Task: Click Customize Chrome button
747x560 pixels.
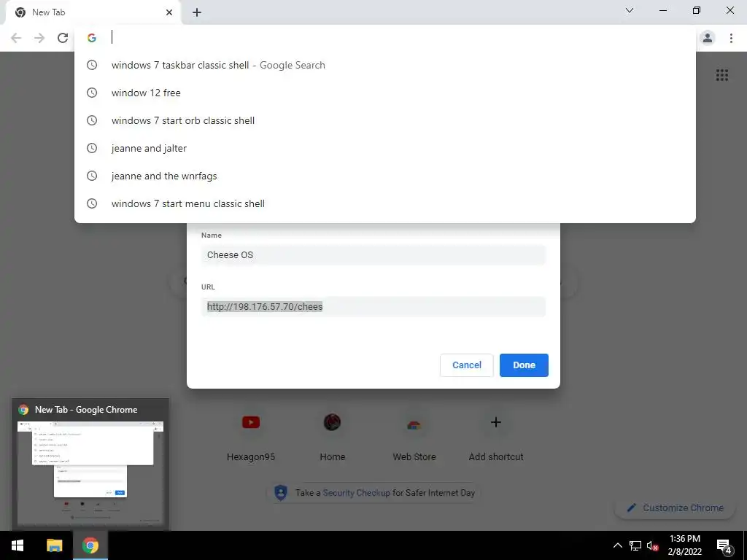Action: point(676,507)
